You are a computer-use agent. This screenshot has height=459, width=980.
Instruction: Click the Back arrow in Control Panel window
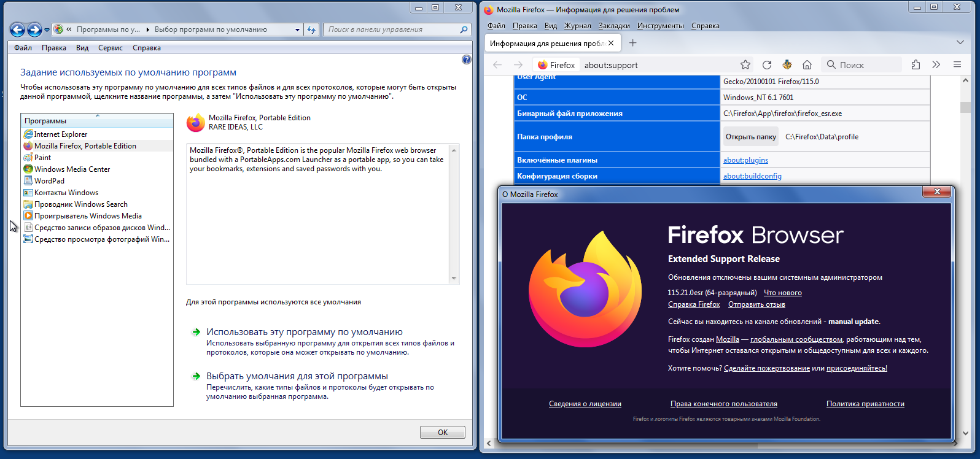17,29
